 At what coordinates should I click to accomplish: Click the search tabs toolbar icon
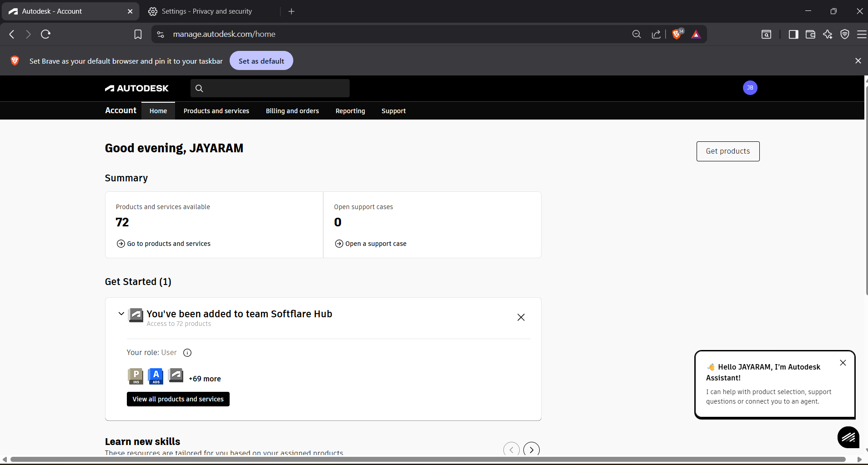(x=766, y=34)
